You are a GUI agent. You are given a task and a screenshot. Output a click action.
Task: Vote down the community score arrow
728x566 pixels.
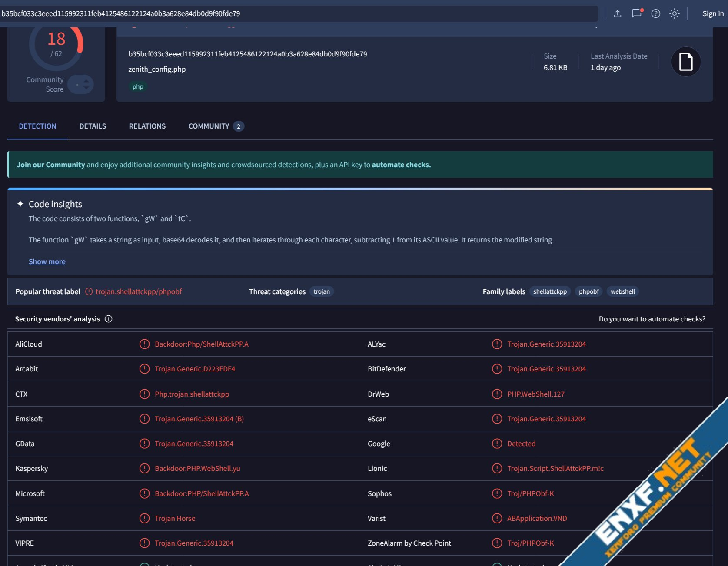coord(86,88)
